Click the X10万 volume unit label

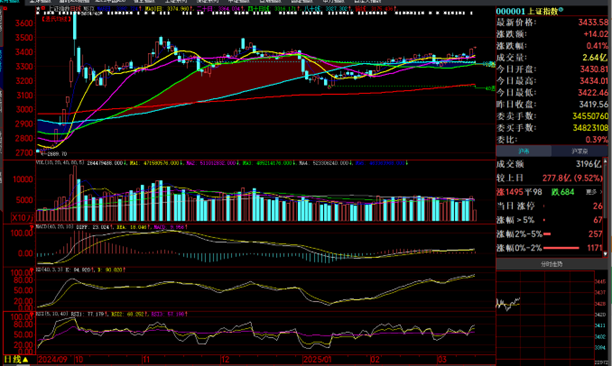(23, 217)
